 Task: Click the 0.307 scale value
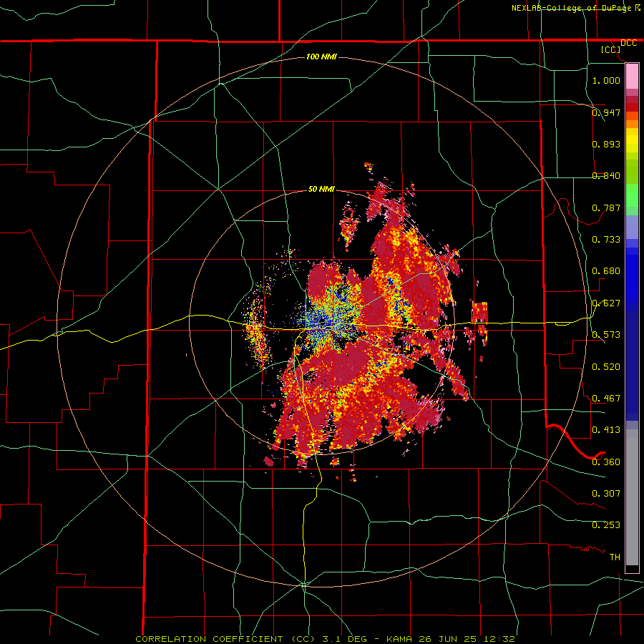pos(606,493)
